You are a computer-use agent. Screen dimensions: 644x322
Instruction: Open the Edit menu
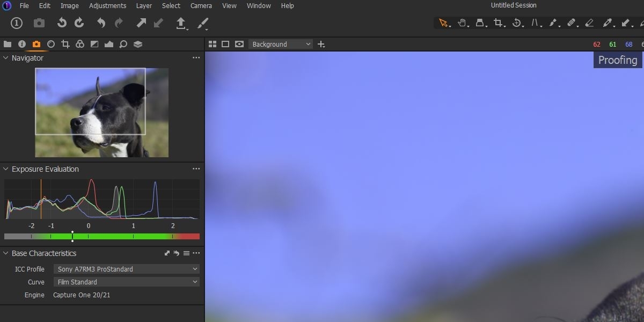pyautogui.click(x=45, y=5)
